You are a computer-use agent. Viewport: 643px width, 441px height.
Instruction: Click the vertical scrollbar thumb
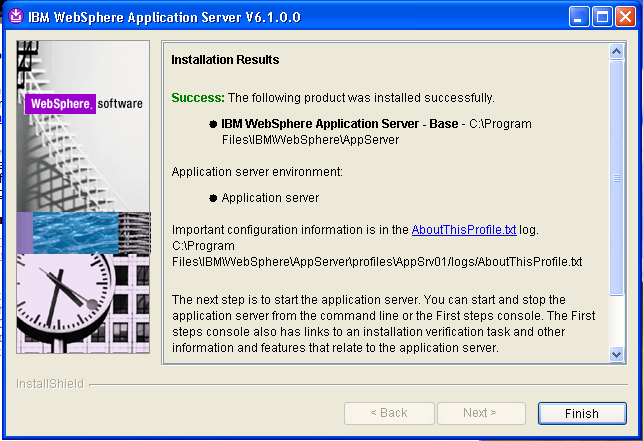pyautogui.click(x=616, y=178)
